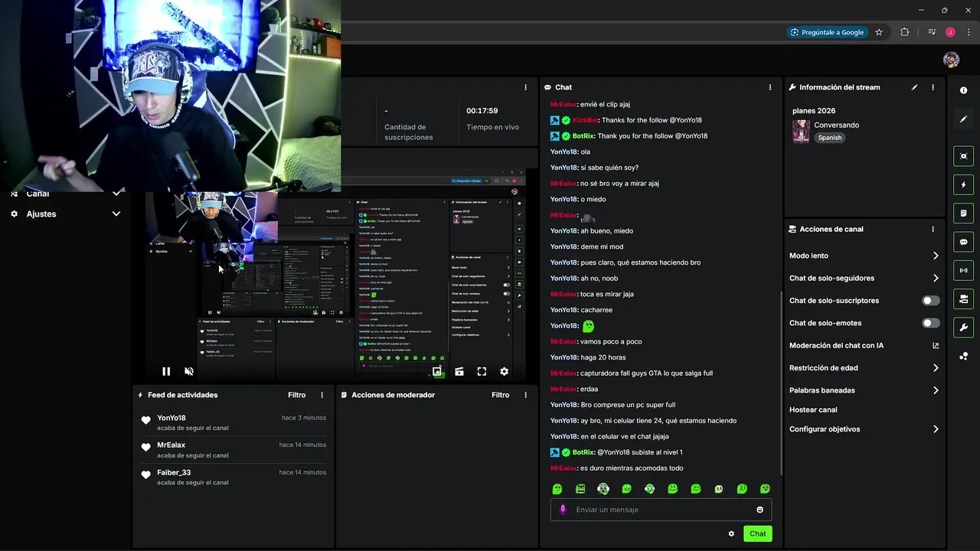This screenshot has width=980, height=551.
Task: Toggle Chat de solo-suscriptores switch
Action: (x=931, y=301)
